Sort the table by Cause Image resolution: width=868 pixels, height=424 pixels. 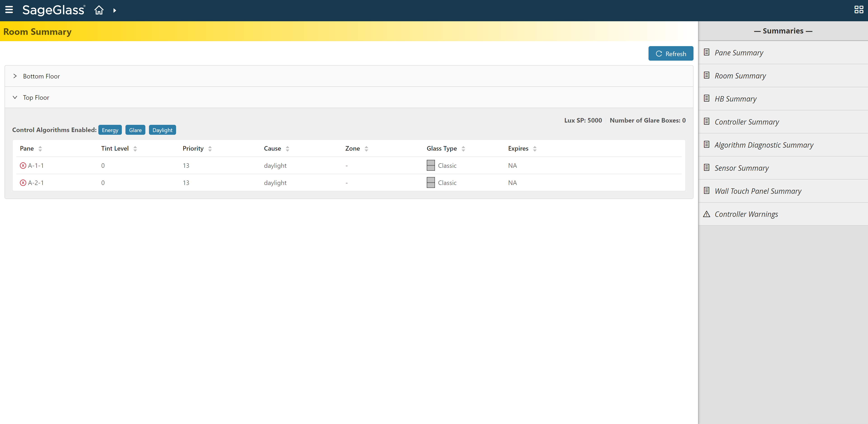[x=288, y=149]
